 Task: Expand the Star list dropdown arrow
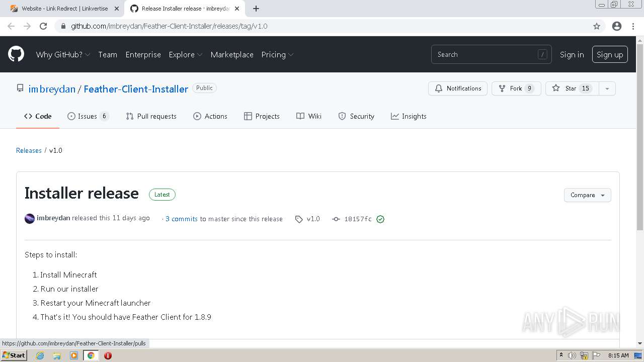point(607,88)
